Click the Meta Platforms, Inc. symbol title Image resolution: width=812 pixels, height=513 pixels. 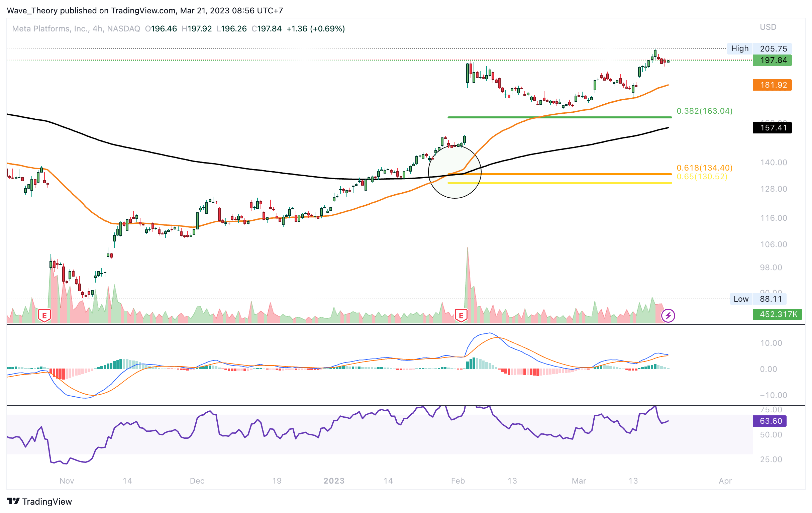pyautogui.click(x=50, y=29)
